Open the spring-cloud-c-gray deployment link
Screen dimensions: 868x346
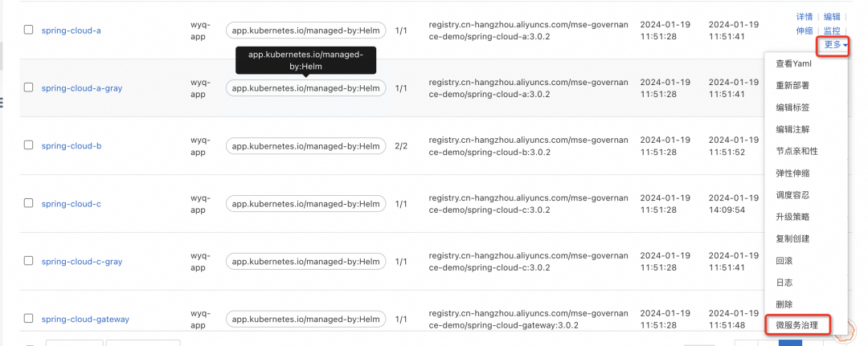(x=82, y=262)
